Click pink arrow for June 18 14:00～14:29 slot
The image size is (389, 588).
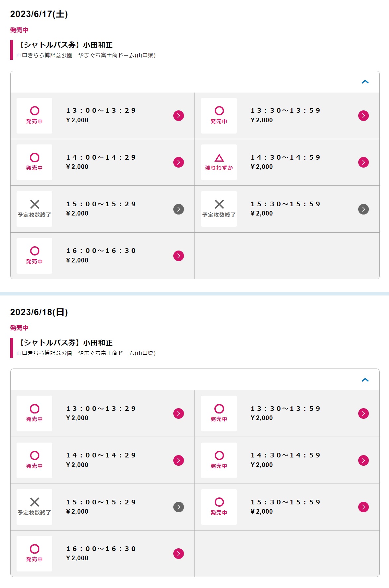click(x=179, y=460)
